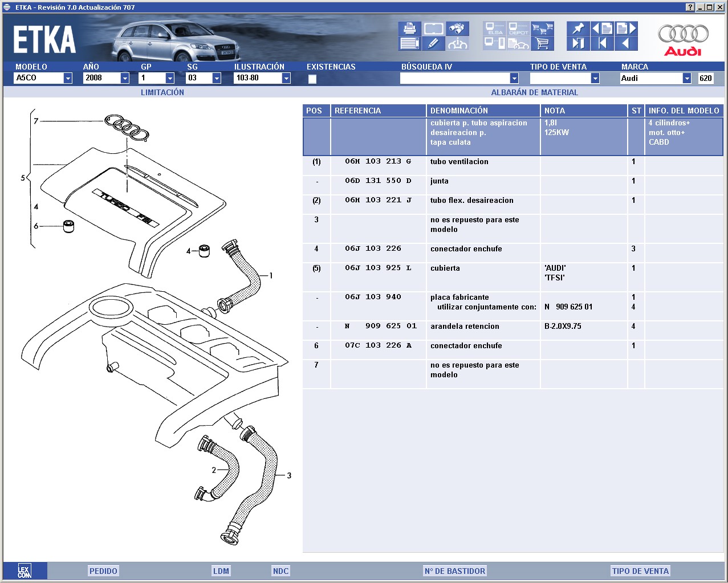Select part reference N 909 625 01

coord(381,326)
